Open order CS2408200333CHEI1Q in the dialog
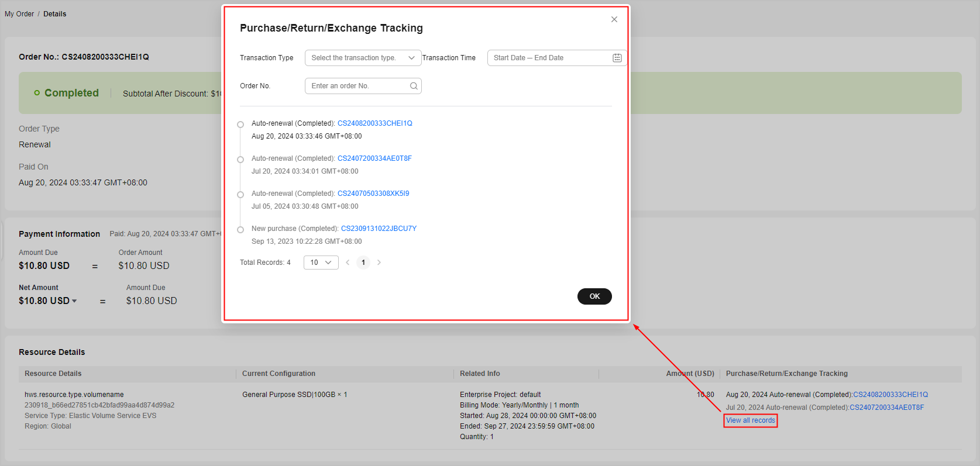 pos(374,123)
